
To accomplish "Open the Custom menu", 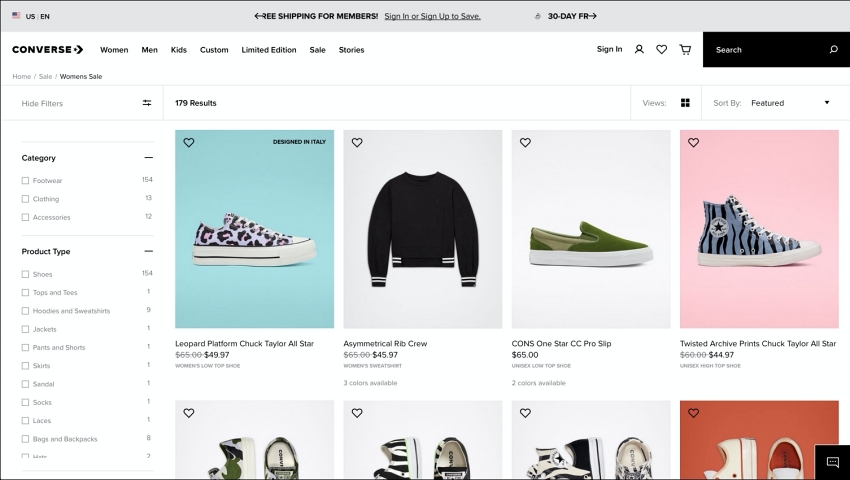I will pyautogui.click(x=214, y=50).
